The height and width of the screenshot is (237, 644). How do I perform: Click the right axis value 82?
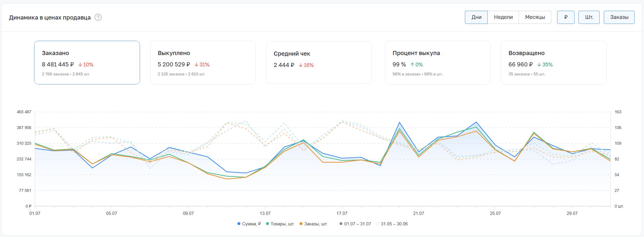coord(617,159)
